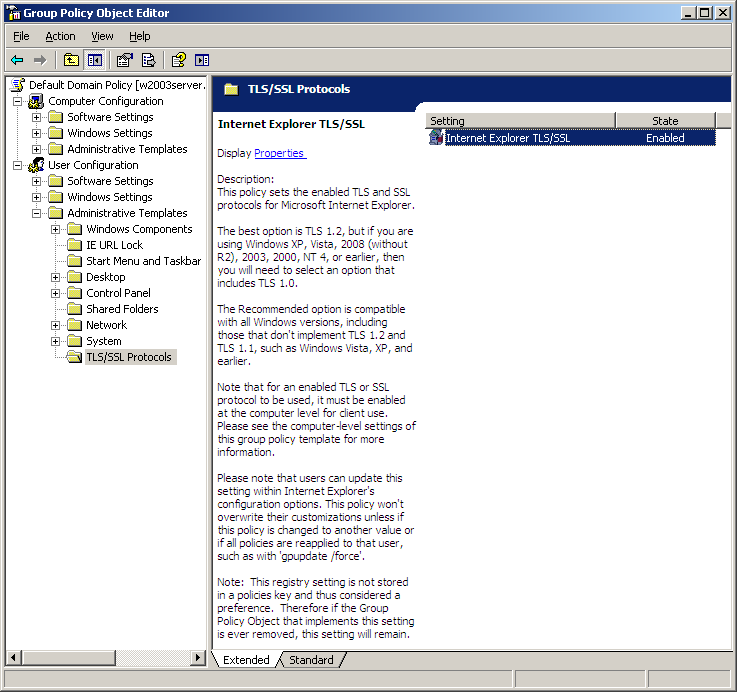Viewport: 737px width, 692px height.
Task: Open the Display Properties link
Action: 280,153
